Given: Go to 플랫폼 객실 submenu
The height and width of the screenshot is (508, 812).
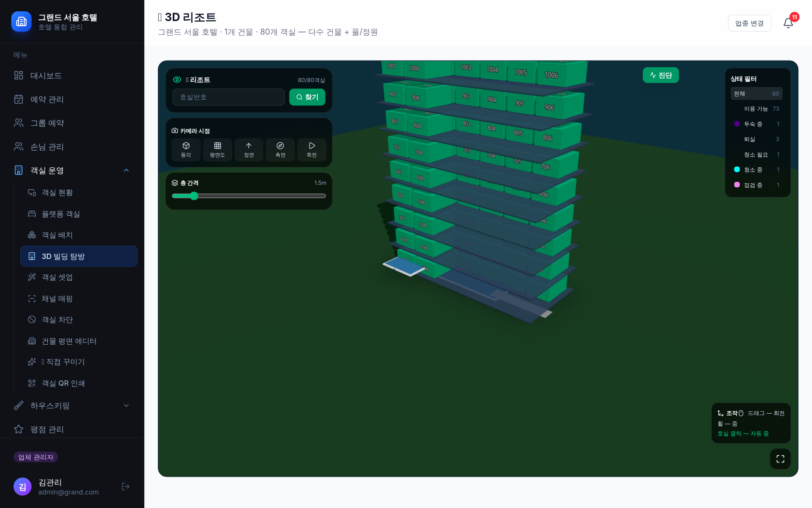Looking at the screenshot, I should coord(79,214).
